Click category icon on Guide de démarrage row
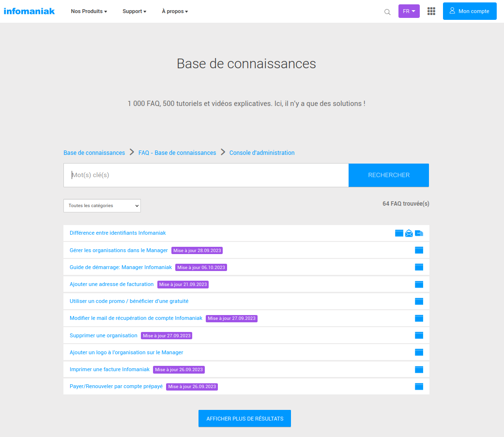 point(419,267)
